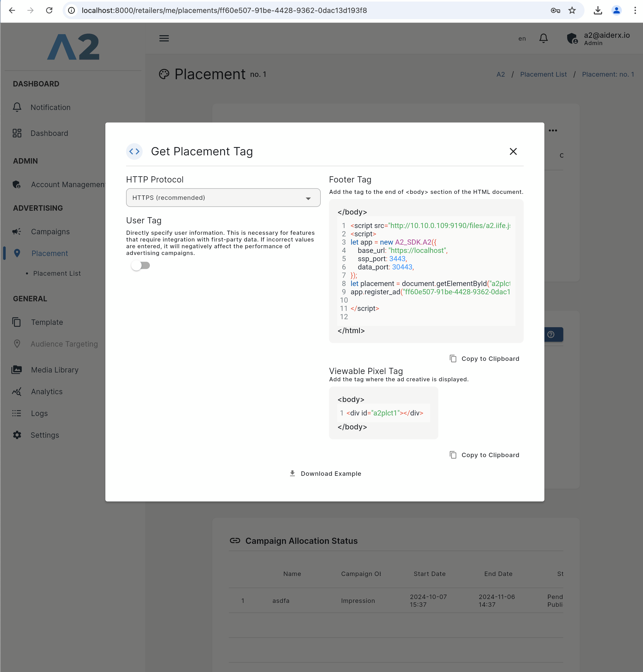Open the three-dots more options menu
643x672 pixels.
553,130
